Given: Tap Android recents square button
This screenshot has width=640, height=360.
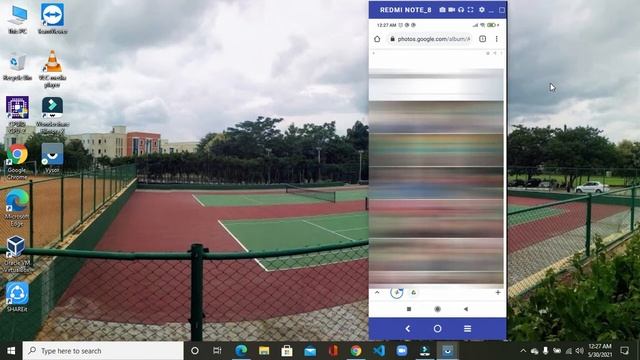Looking at the screenshot, I should coord(409,309).
